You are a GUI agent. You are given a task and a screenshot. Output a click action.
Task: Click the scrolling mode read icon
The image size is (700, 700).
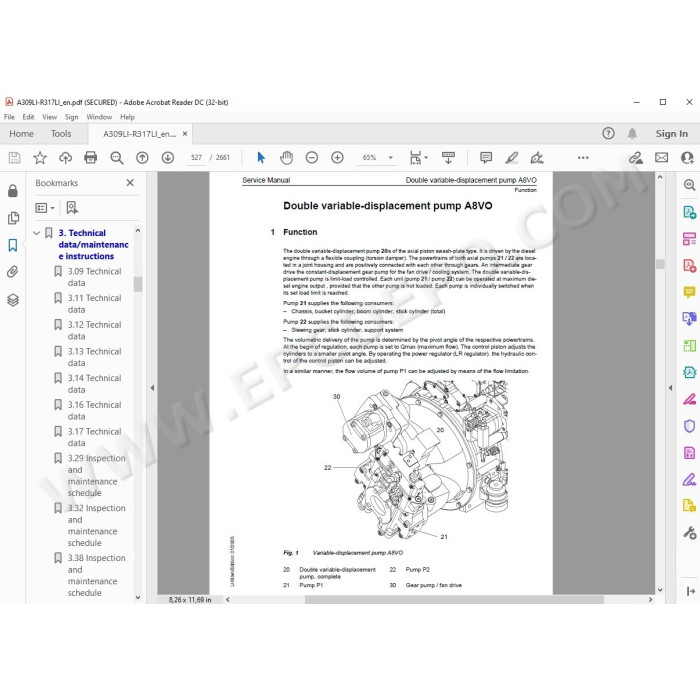tap(448, 158)
